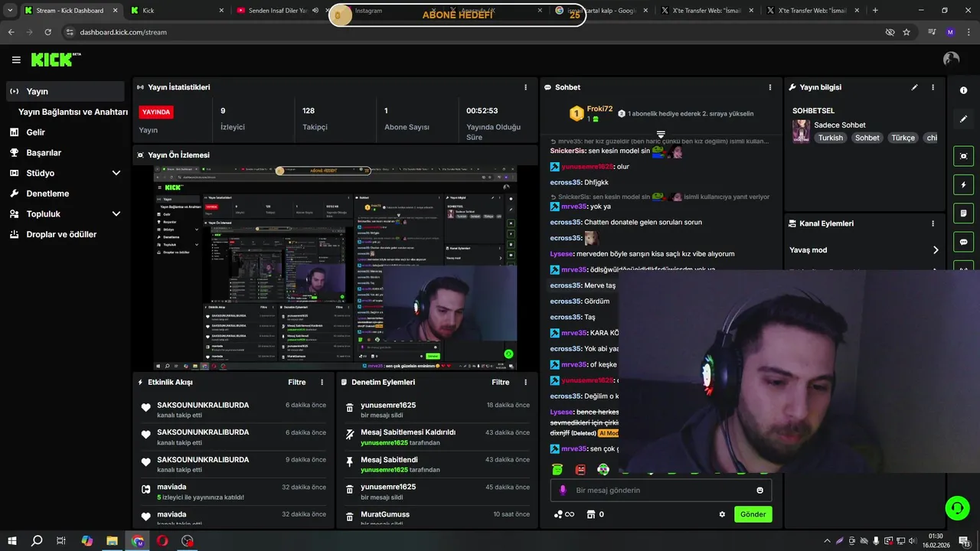Insert the green angel emote
Screen dimensions: 980x551
[x=557, y=469]
